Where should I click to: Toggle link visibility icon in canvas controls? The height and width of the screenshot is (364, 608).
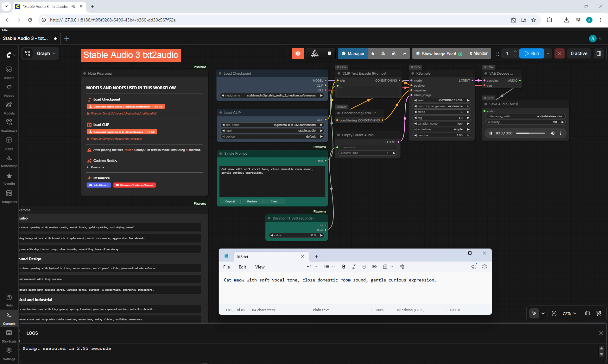click(x=599, y=313)
